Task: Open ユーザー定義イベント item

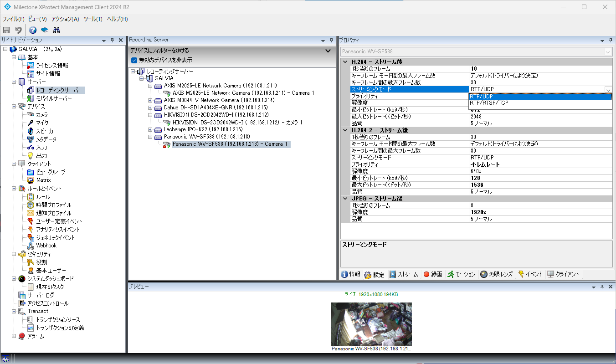Action: pos(59,221)
